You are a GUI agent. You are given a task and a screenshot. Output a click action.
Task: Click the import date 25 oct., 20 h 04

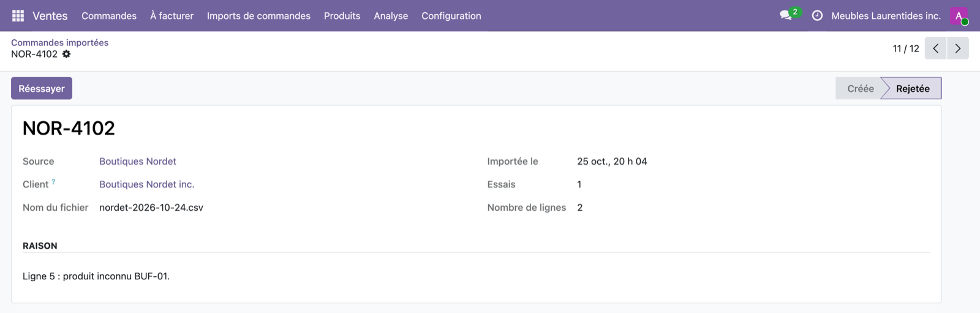tap(612, 161)
